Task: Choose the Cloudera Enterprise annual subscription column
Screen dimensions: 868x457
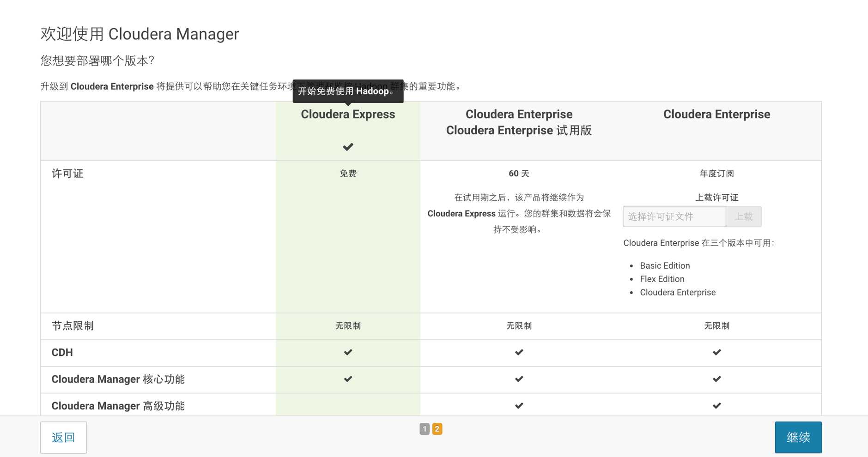Action: click(x=716, y=114)
